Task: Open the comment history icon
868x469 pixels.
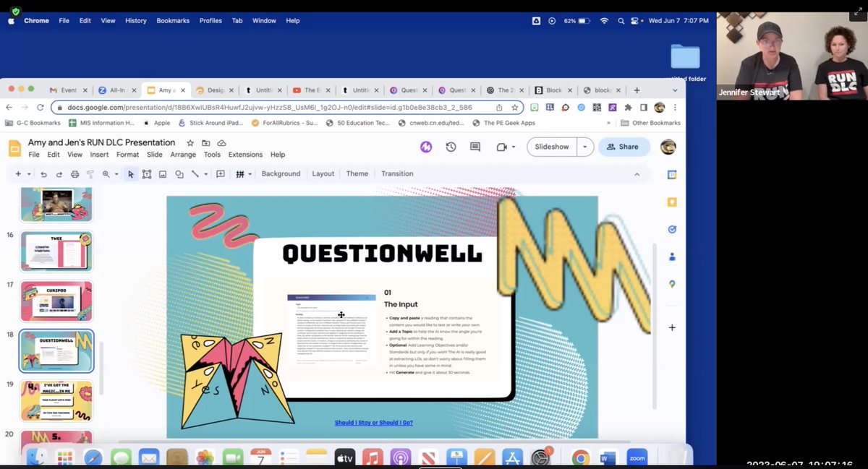Action: pos(475,147)
